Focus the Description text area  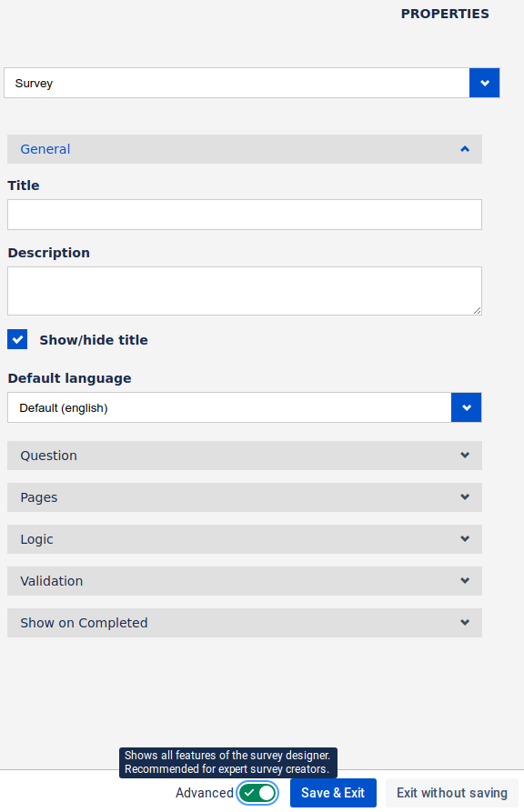click(x=245, y=291)
